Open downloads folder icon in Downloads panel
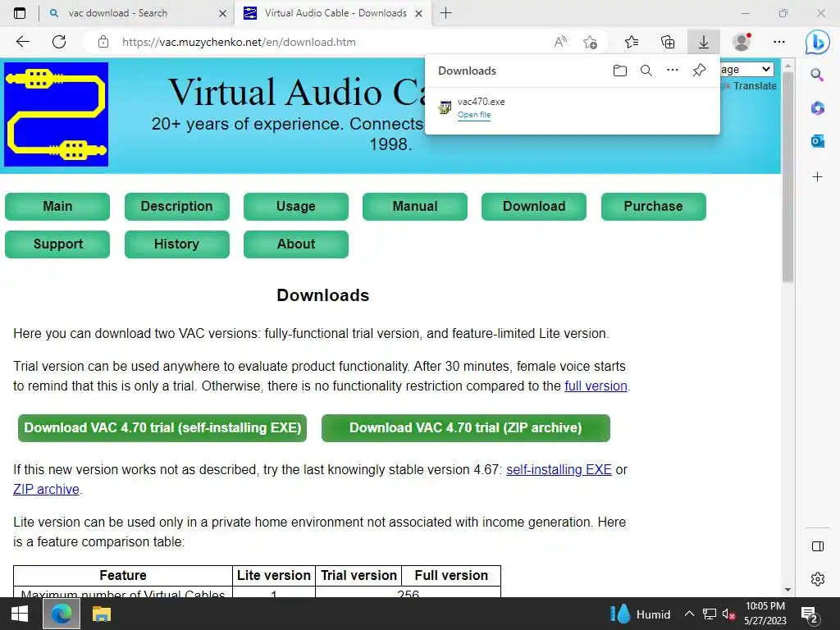This screenshot has height=630, width=840. click(620, 71)
